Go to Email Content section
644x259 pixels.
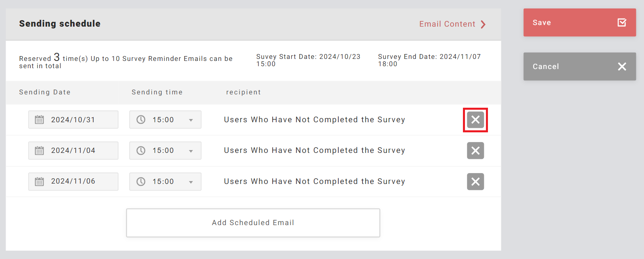tap(447, 24)
